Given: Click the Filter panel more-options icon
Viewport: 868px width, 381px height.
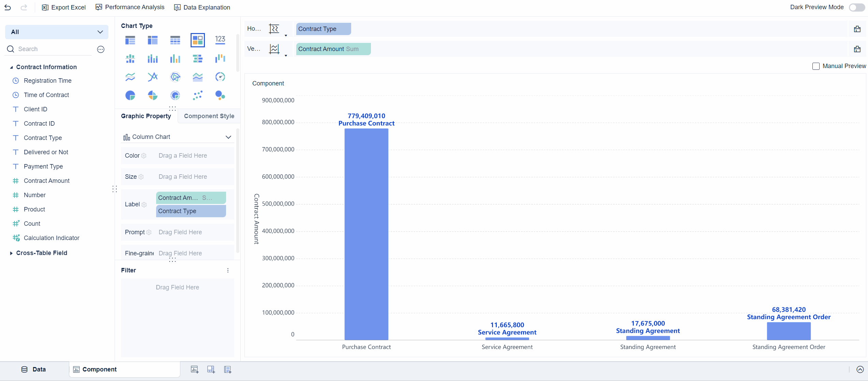Looking at the screenshot, I should 228,270.
